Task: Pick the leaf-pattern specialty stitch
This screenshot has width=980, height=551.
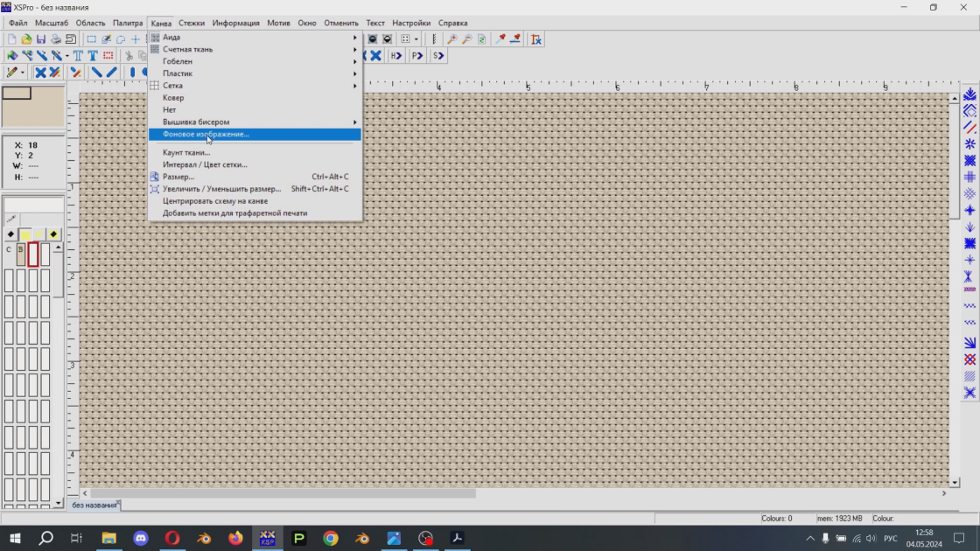Action: [969, 94]
